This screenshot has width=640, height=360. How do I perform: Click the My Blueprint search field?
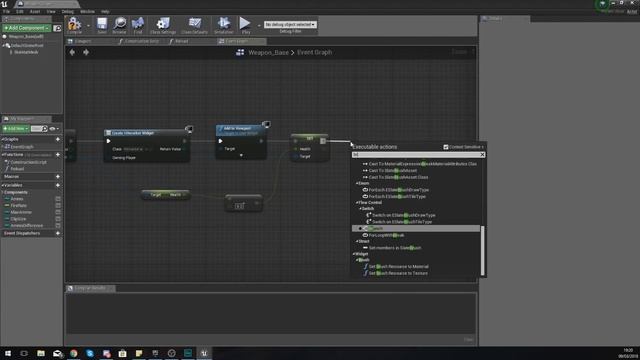39,129
